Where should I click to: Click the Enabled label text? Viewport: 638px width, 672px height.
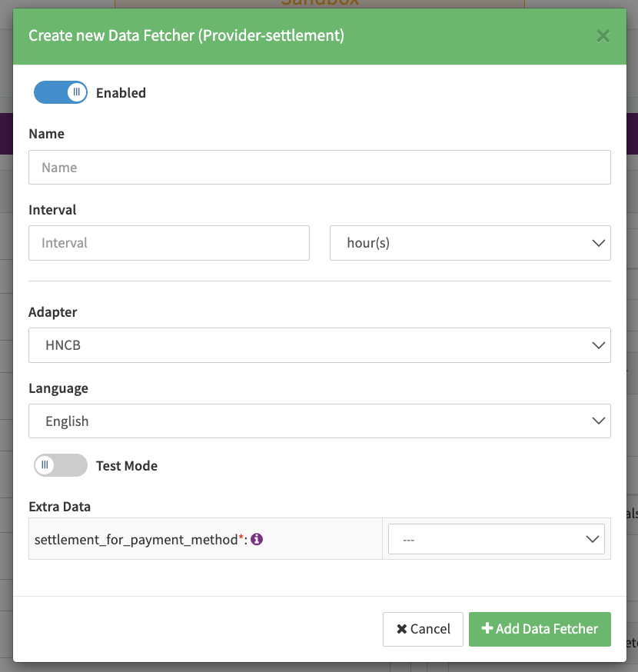(x=121, y=93)
